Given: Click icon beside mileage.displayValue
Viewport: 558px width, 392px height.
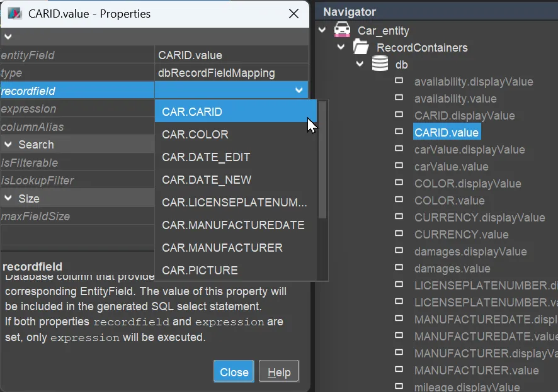Looking at the screenshot, I should [x=399, y=386].
